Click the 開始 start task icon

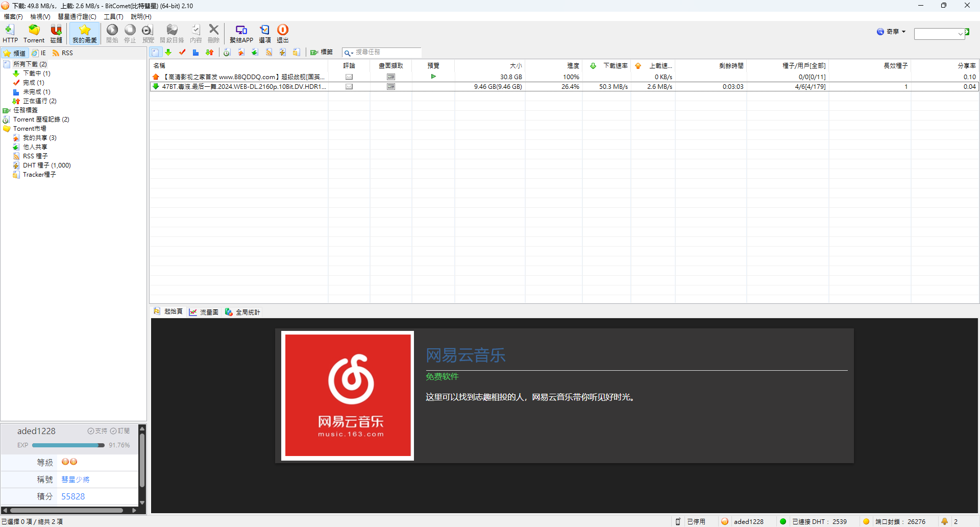[x=112, y=34]
